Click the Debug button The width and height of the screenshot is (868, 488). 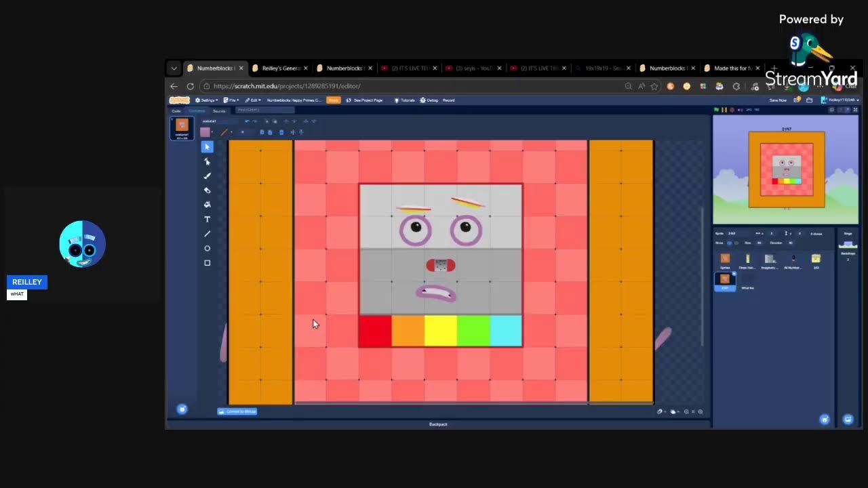[429, 100]
